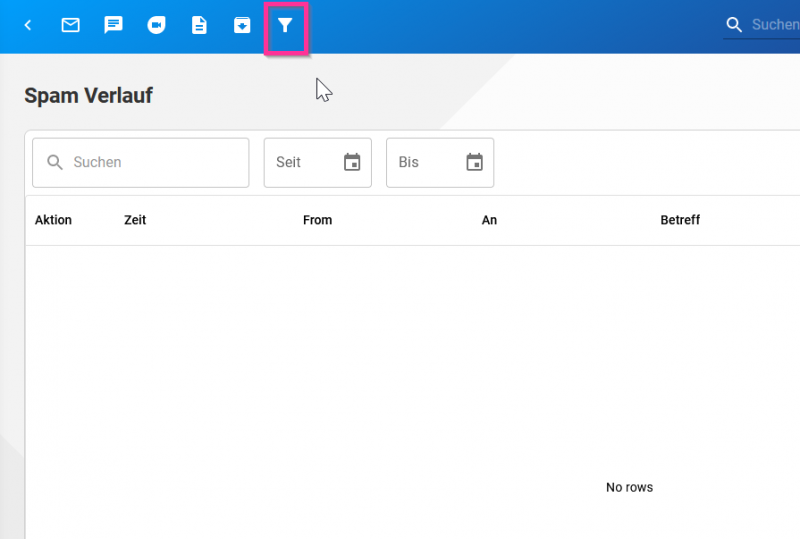
Task: Click the back chevron arrow in the header
Action: click(28, 25)
